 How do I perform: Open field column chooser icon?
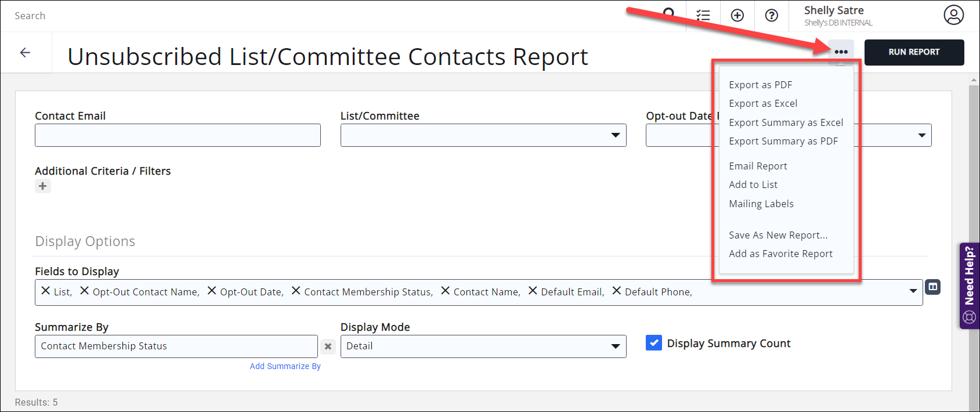pyautogui.click(x=932, y=287)
